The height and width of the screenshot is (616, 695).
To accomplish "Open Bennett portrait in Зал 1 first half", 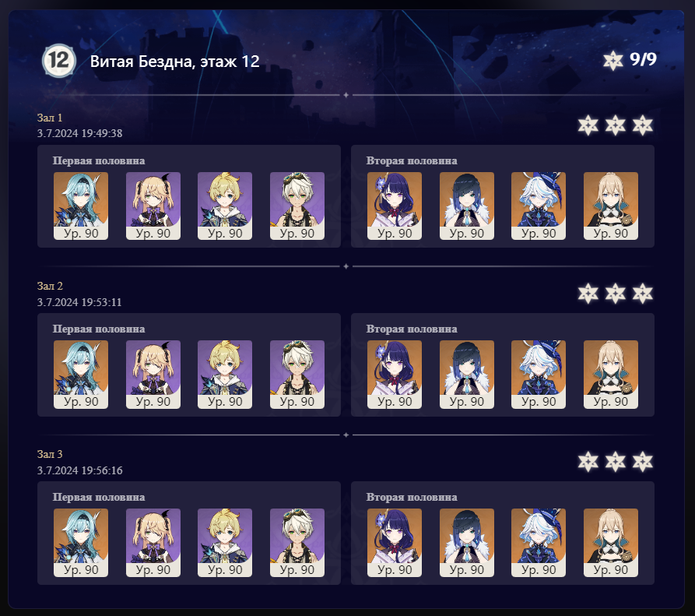I will click(297, 206).
